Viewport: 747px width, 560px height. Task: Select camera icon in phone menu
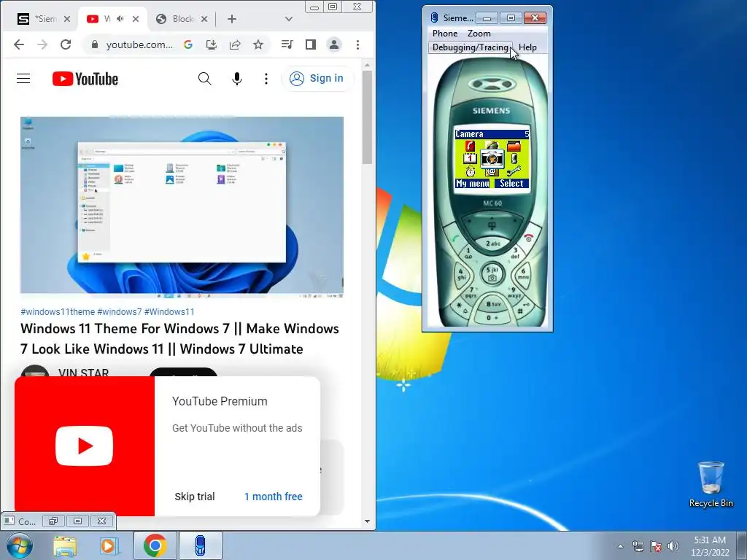(x=492, y=157)
